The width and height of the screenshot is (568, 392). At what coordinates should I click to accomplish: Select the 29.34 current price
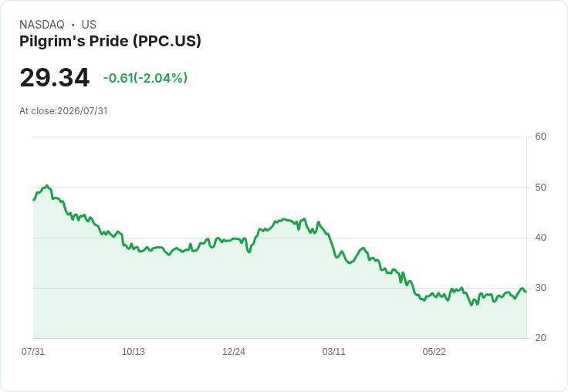pos(54,77)
